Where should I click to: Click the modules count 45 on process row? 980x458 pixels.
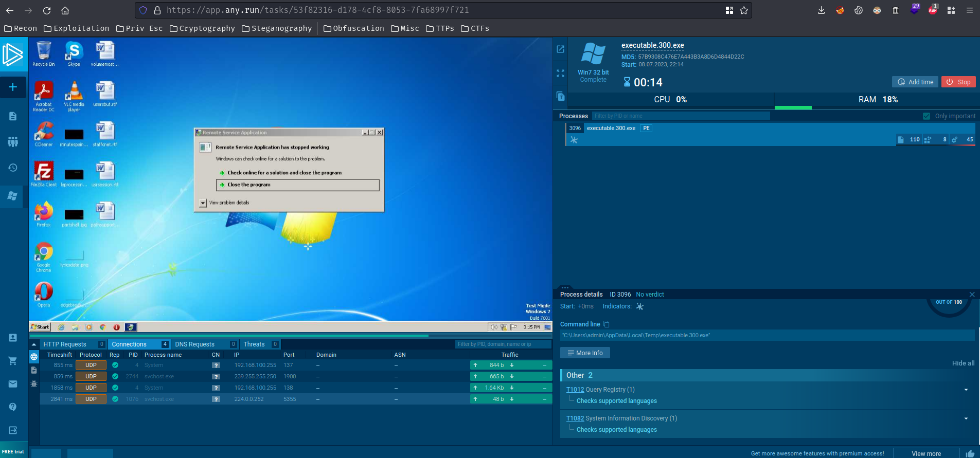[x=963, y=139]
